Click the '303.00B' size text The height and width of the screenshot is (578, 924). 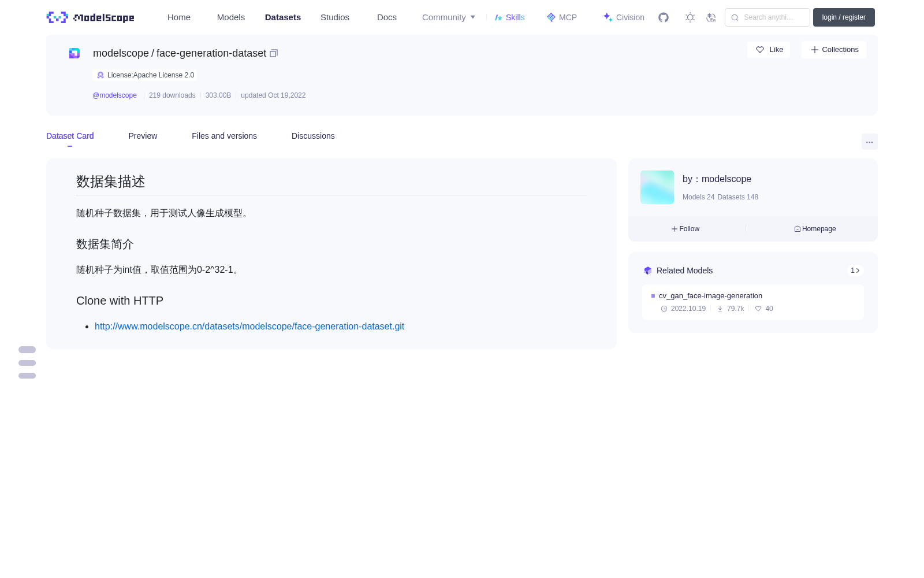218,95
